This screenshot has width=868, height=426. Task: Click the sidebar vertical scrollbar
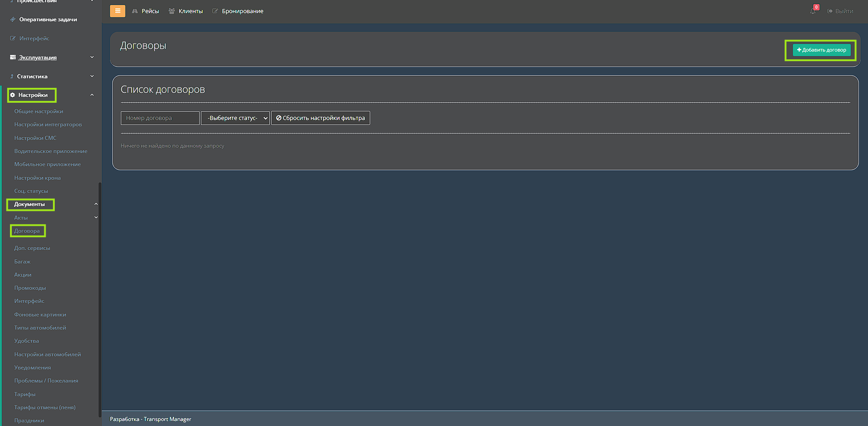click(100, 299)
